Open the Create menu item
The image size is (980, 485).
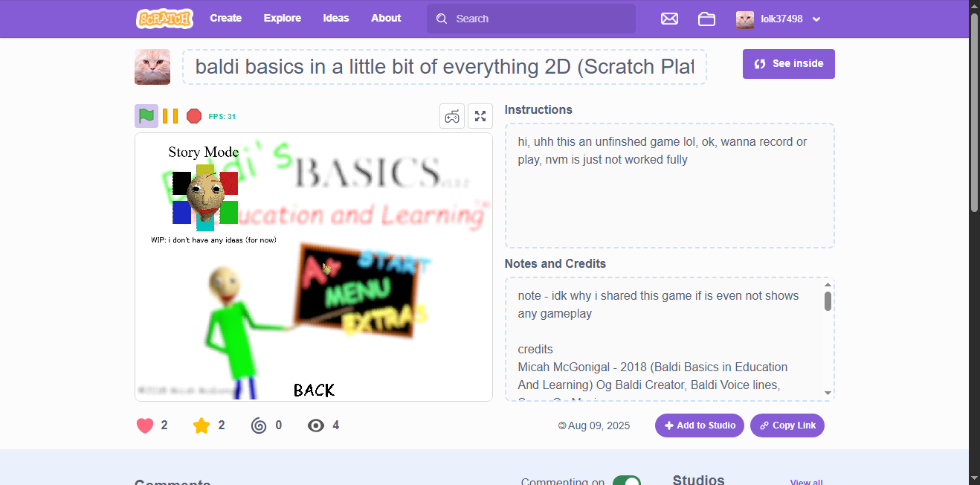click(226, 19)
